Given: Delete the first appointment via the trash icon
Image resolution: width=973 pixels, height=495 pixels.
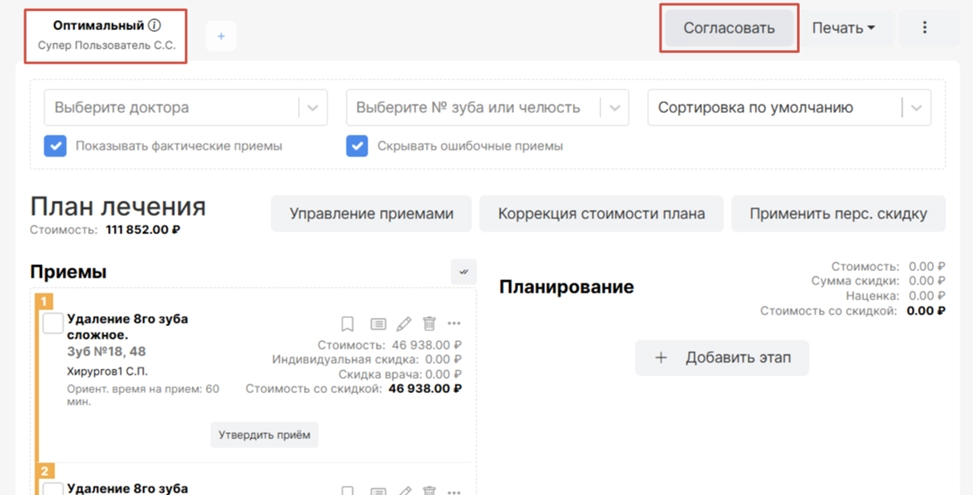Looking at the screenshot, I should pos(429,324).
